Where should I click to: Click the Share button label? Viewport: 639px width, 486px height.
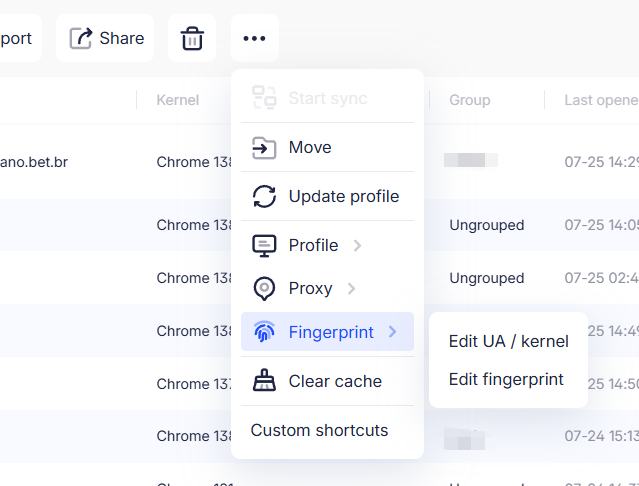tap(121, 38)
